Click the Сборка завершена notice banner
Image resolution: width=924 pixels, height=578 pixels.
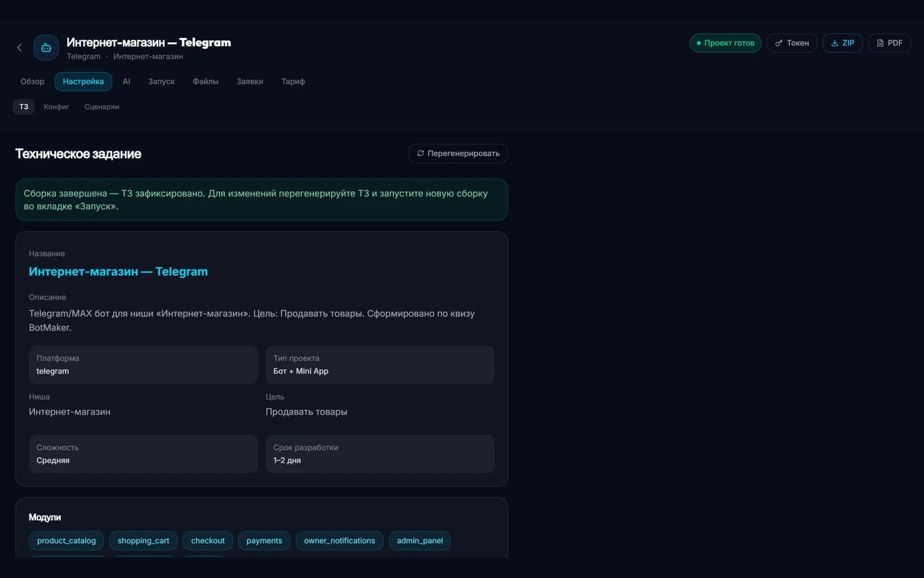click(262, 200)
